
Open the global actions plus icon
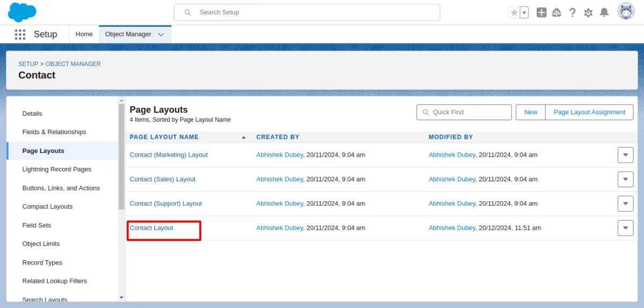click(541, 12)
